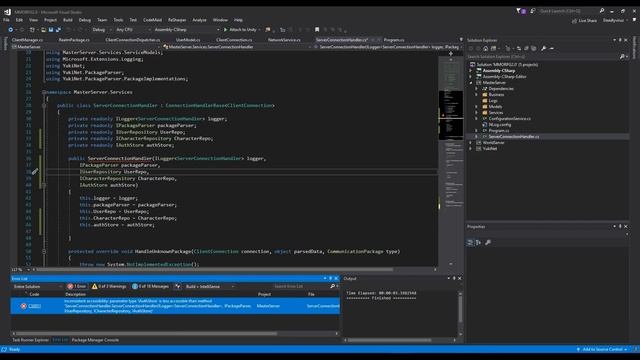Screen dimensions: 640x360
Task: Open the Entire Solution scope dropdown
Action: pyautogui.click(x=37, y=287)
